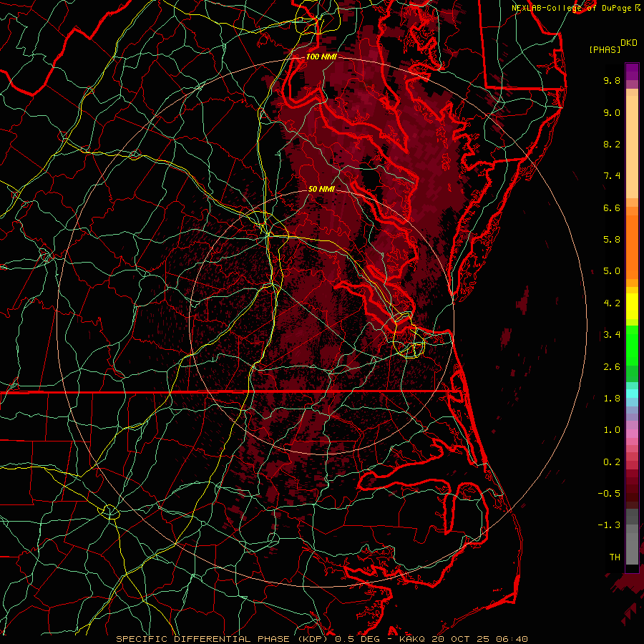The height and width of the screenshot is (644, 644).
Task: Click "(KDP)" in the bottom caption
Action: pyautogui.click(x=314, y=639)
